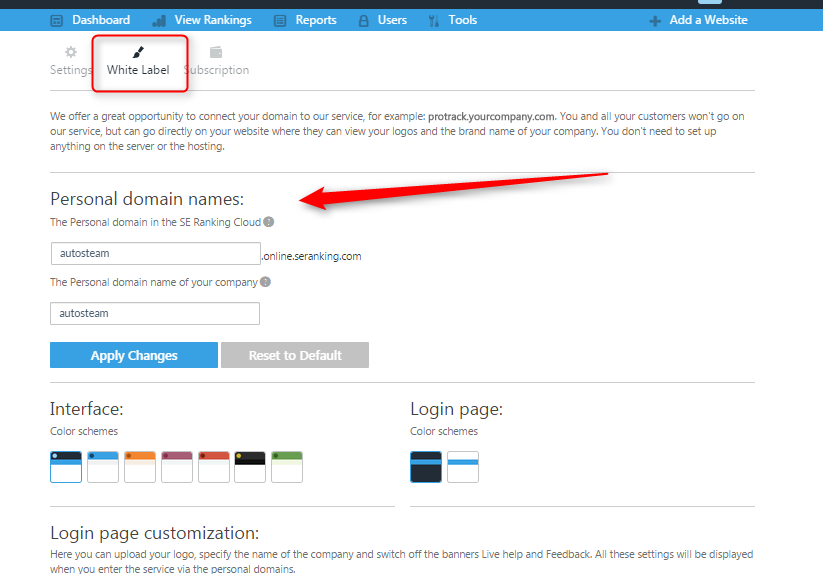Open the Tools menu
The height and width of the screenshot is (574, 823).
tap(462, 20)
